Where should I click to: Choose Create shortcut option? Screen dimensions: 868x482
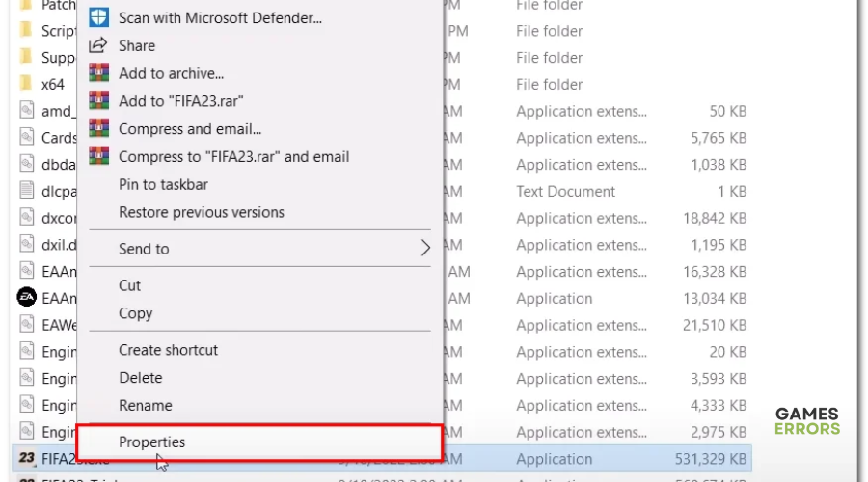(168, 350)
